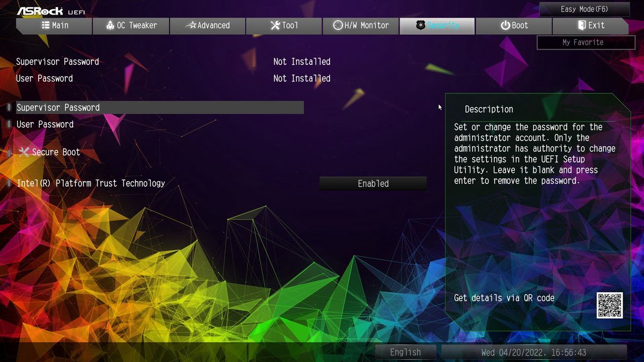Click the QR code image

coord(610,305)
